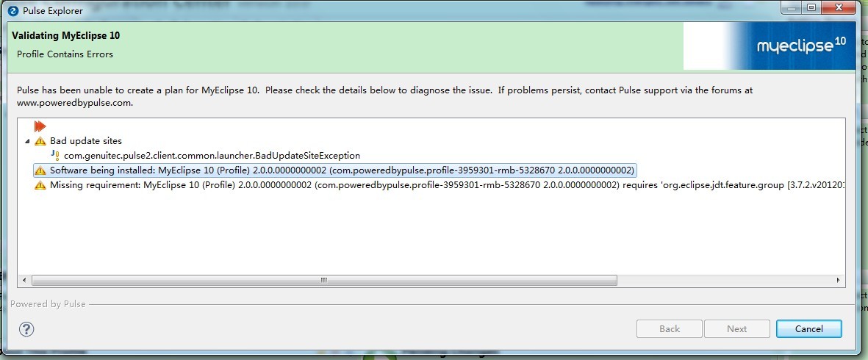Image resolution: width=868 pixels, height=360 pixels.
Task: Click the Powered by Pulse label
Action: (49, 303)
